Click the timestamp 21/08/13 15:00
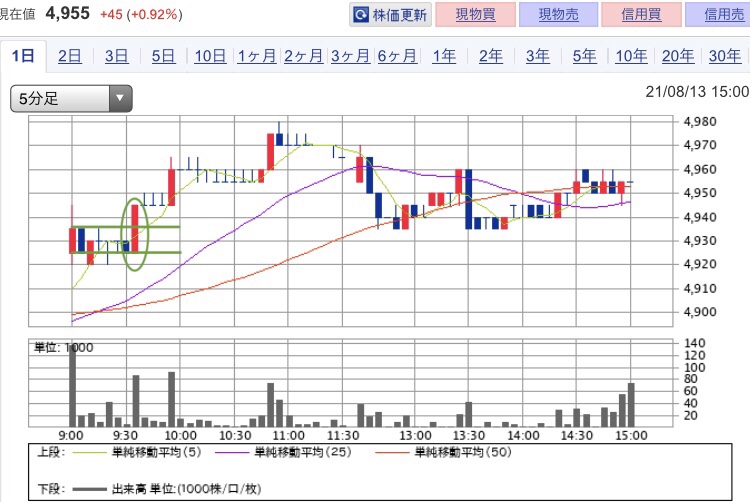This screenshot has height=502, width=750. pyautogui.click(x=697, y=92)
